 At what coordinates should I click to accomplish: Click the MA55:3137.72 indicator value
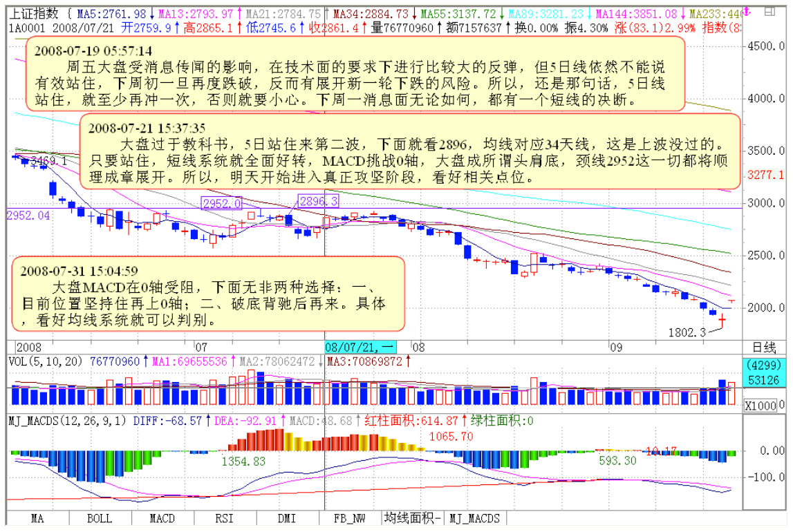tap(458, 14)
